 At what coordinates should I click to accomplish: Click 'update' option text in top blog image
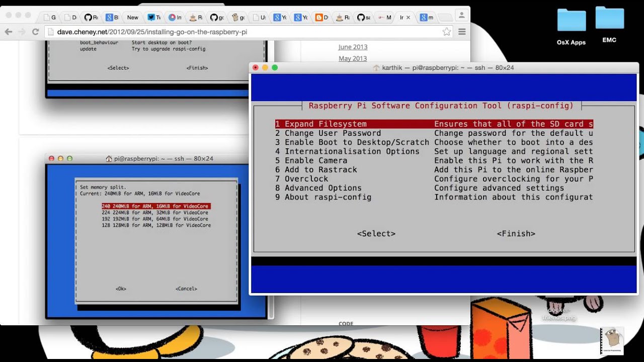coord(88,49)
